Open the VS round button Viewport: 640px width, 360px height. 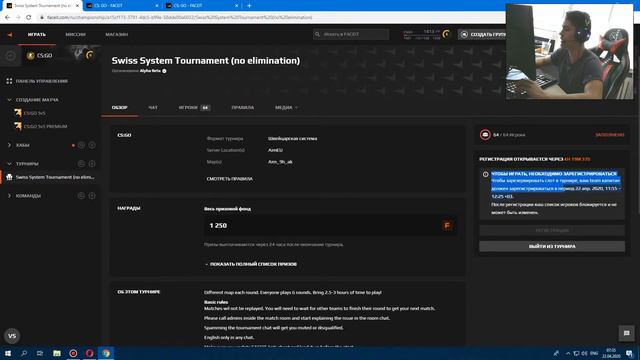coord(12,336)
